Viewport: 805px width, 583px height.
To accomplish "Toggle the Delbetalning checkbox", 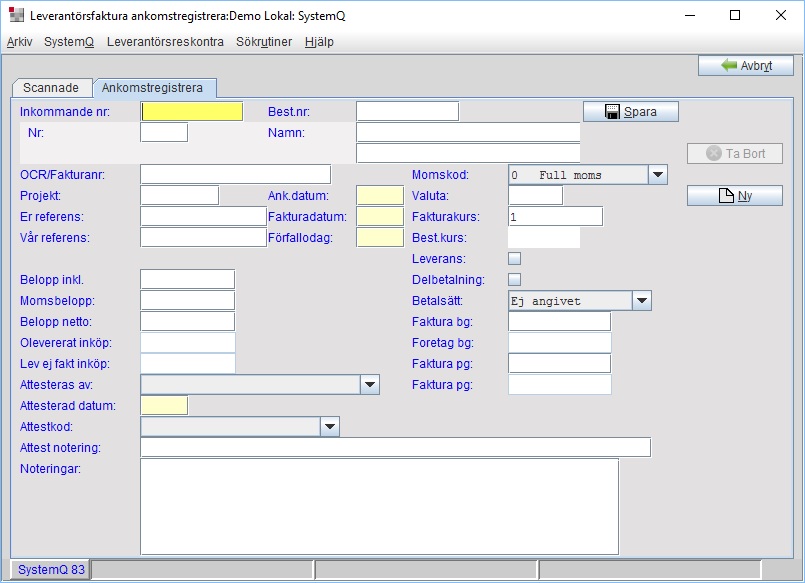I will 515,279.
